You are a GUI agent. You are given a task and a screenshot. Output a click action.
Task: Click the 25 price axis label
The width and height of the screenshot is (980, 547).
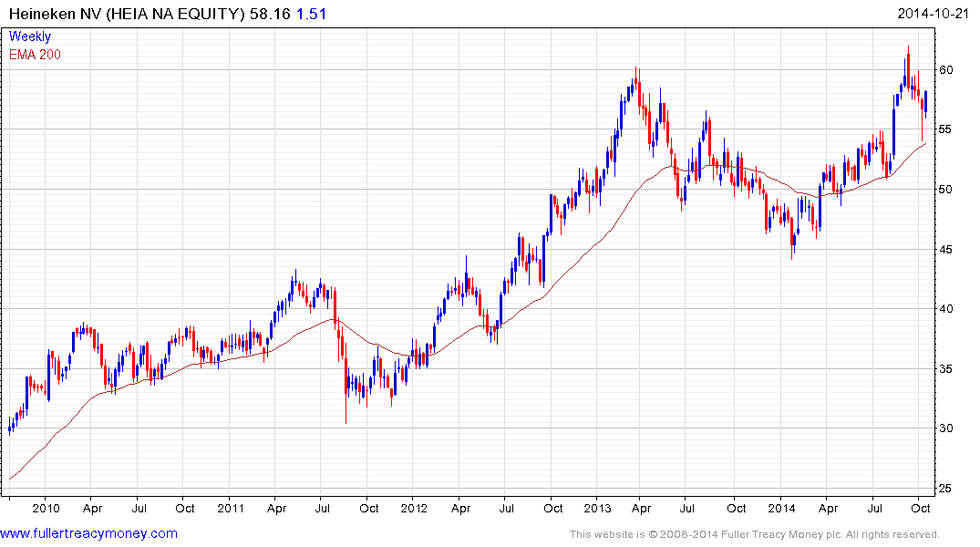(x=946, y=489)
